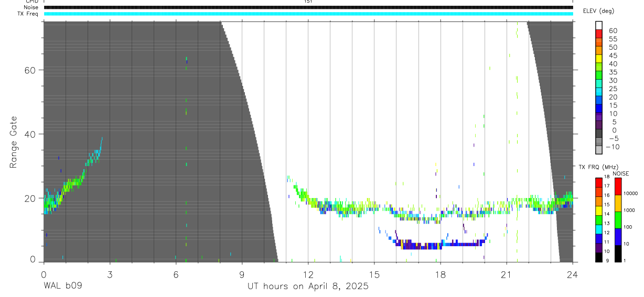Viewport: 644px width, 297px height.
Task: Click the cyan TX Freq strip above the plot
Action: point(308,14)
